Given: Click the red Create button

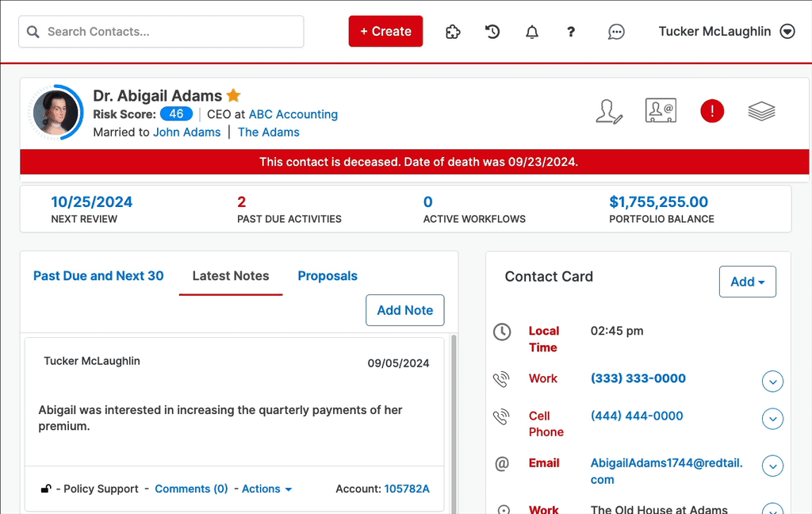Looking at the screenshot, I should tap(385, 32).
